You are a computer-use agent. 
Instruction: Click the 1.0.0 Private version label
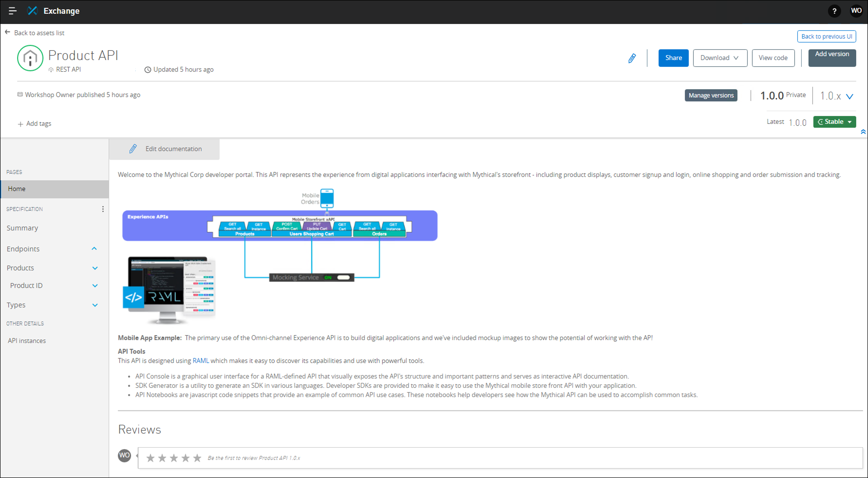tap(783, 96)
